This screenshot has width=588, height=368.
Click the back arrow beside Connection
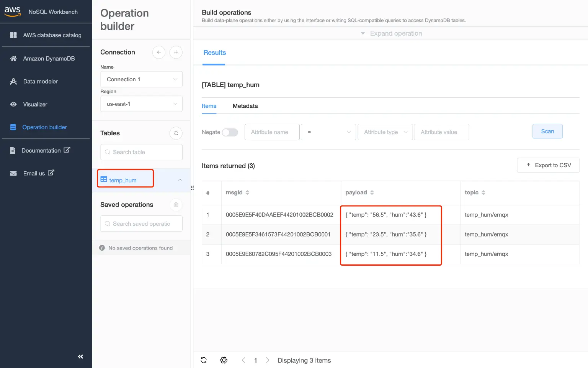pyautogui.click(x=159, y=52)
